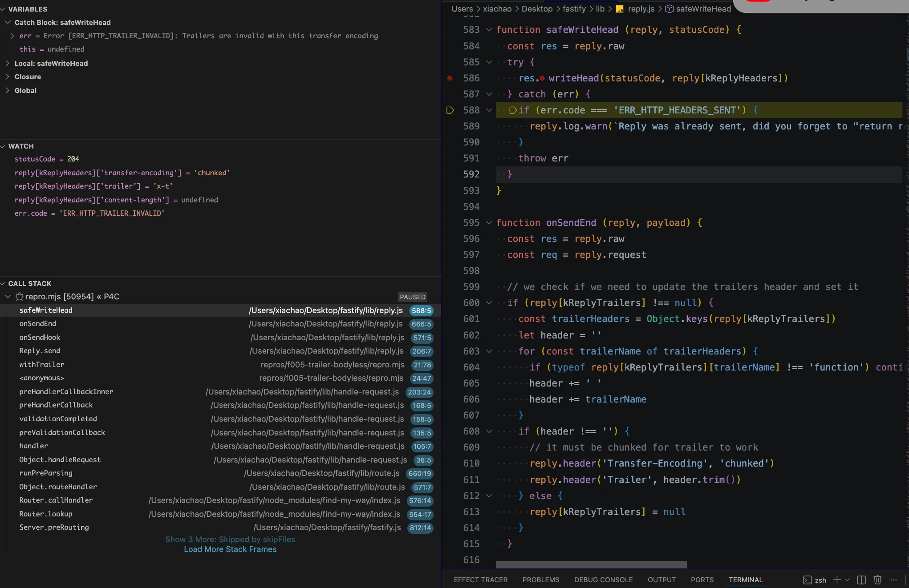
Task: Select the withTrailer stack frame
Action: [220, 365]
